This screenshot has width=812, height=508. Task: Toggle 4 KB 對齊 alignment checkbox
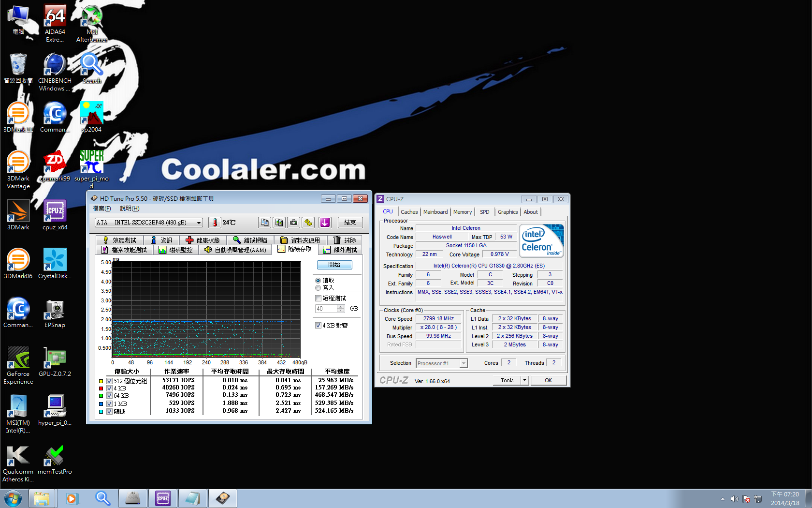(x=318, y=326)
